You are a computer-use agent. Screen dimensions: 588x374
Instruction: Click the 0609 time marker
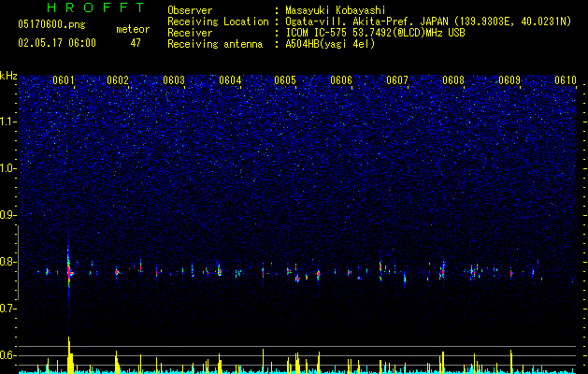[509, 80]
